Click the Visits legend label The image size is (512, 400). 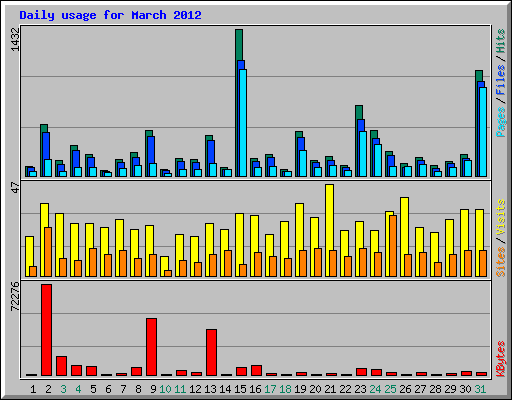click(501, 217)
